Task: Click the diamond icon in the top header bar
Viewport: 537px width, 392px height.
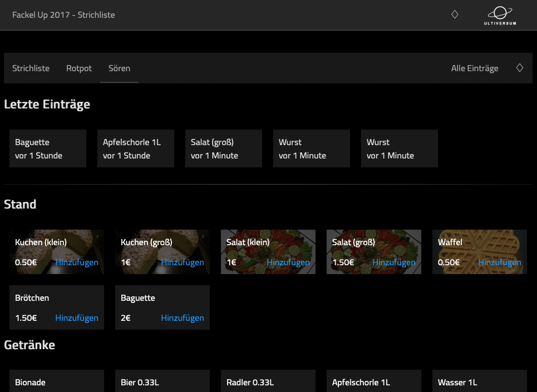Action: tap(455, 14)
